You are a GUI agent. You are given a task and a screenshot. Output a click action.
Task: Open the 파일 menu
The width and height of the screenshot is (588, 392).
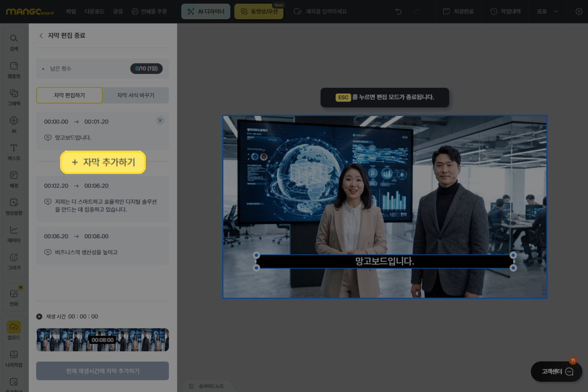(x=71, y=11)
